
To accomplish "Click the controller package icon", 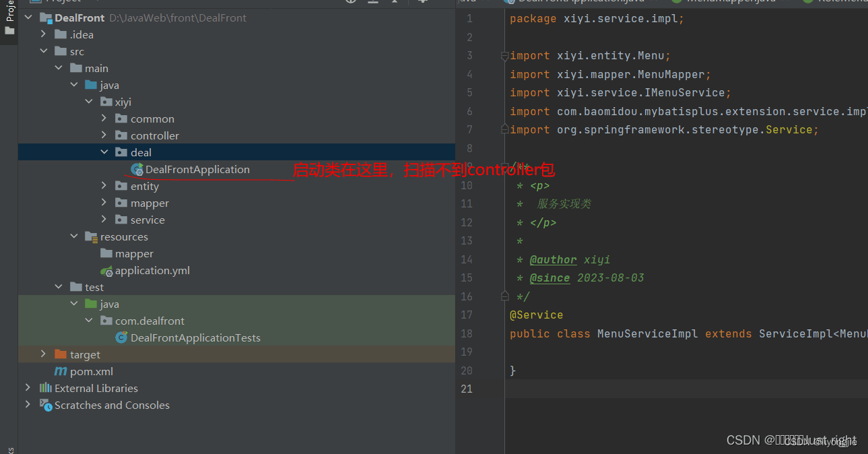I will tap(121, 135).
